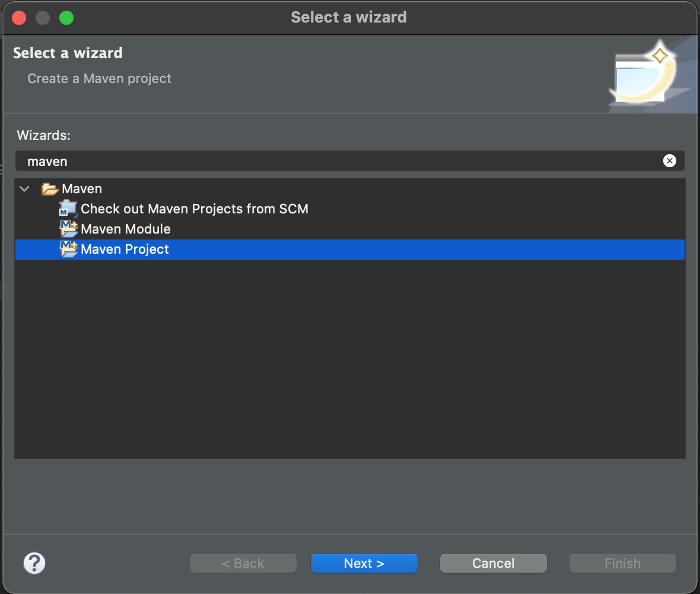Click the Check out Maven Projects SCM icon
700x594 pixels.
(x=69, y=209)
